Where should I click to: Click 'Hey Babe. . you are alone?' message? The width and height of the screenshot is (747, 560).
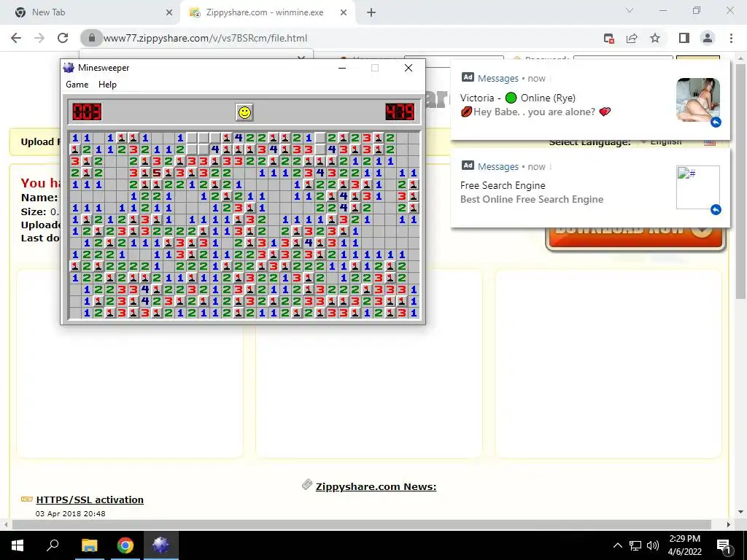pos(534,112)
